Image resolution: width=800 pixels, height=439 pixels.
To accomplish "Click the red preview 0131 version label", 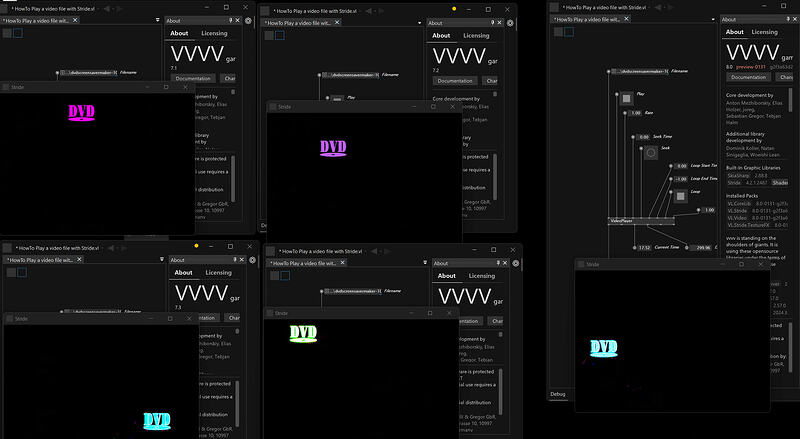I will click(751, 67).
